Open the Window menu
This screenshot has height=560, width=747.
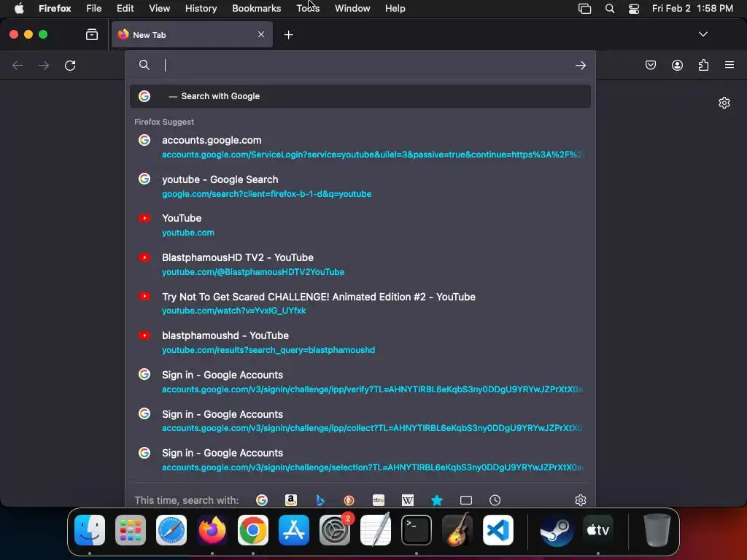[x=352, y=8]
